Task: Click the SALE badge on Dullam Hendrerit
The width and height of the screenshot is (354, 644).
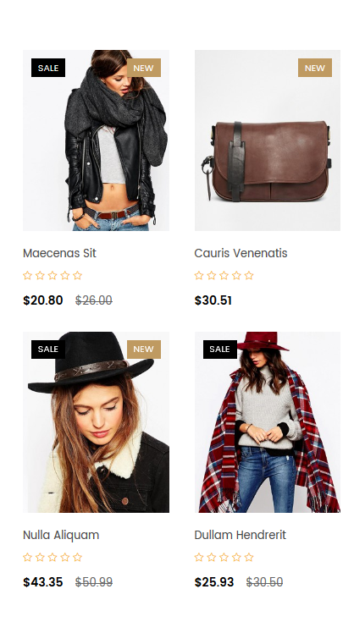Action: 220,350
